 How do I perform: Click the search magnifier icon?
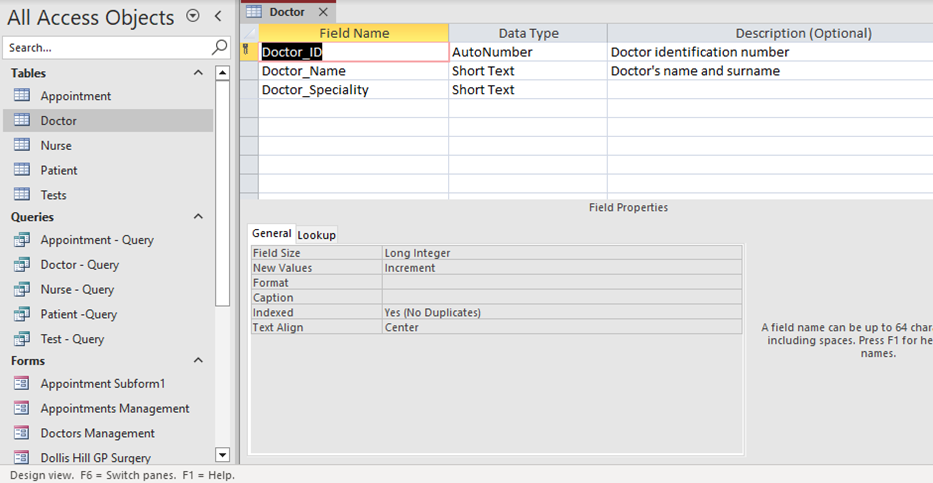click(219, 47)
